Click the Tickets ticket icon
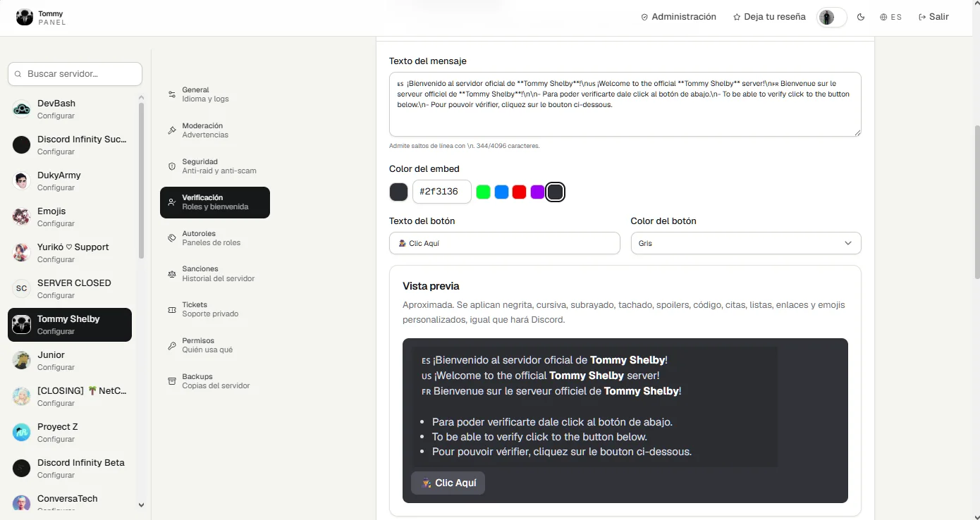 click(172, 309)
